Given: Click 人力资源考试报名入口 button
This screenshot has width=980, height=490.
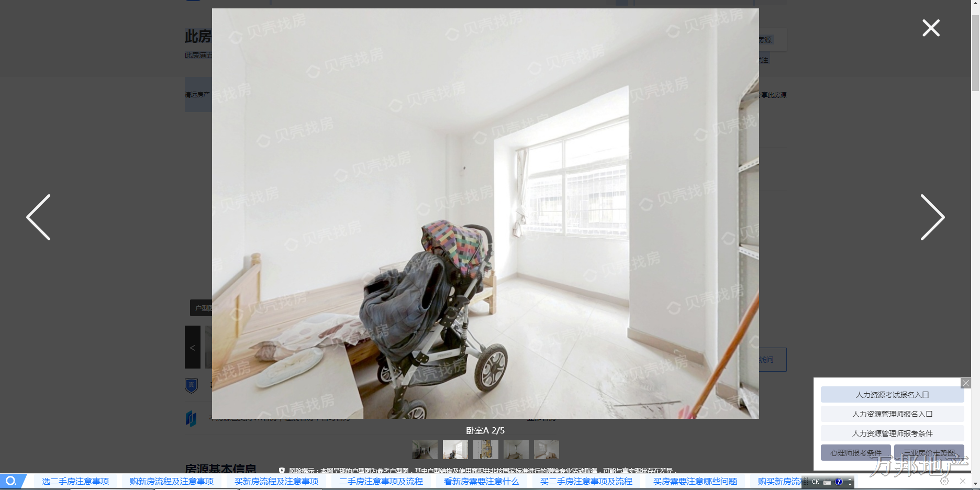Looking at the screenshot, I should pos(892,395).
